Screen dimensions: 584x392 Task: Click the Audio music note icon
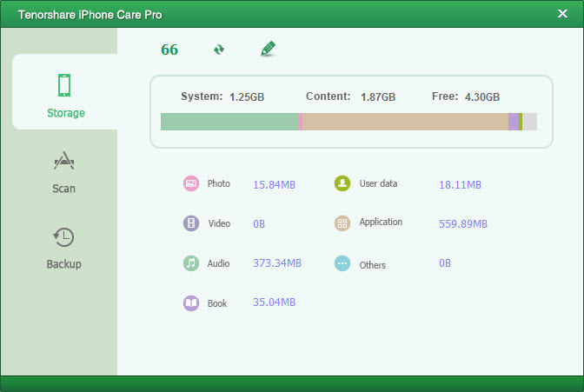point(191,263)
